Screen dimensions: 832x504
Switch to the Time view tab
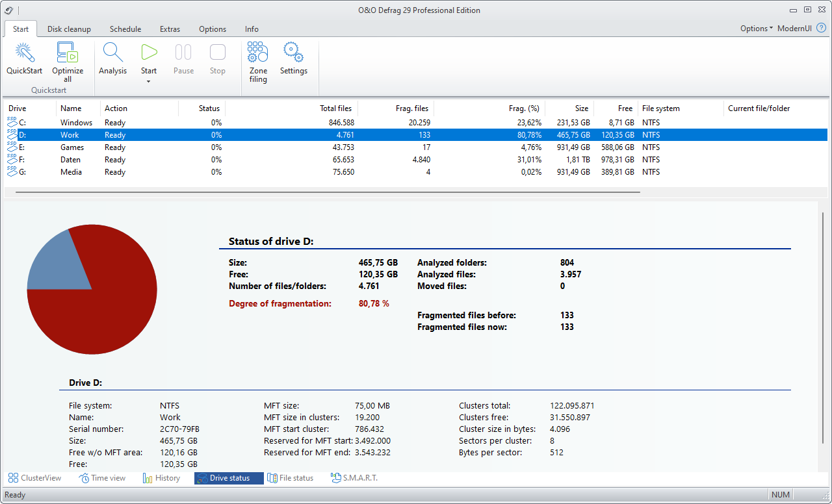103,478
